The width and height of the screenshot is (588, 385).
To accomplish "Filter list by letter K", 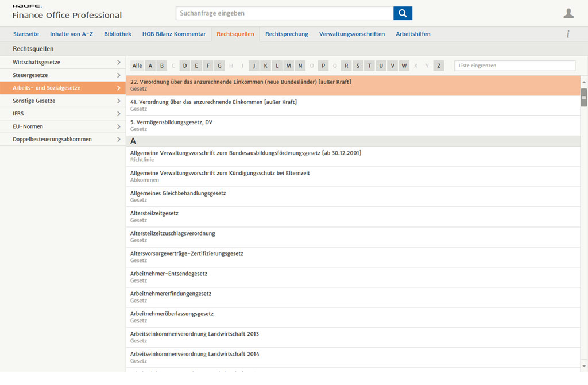I will [265, 66].
